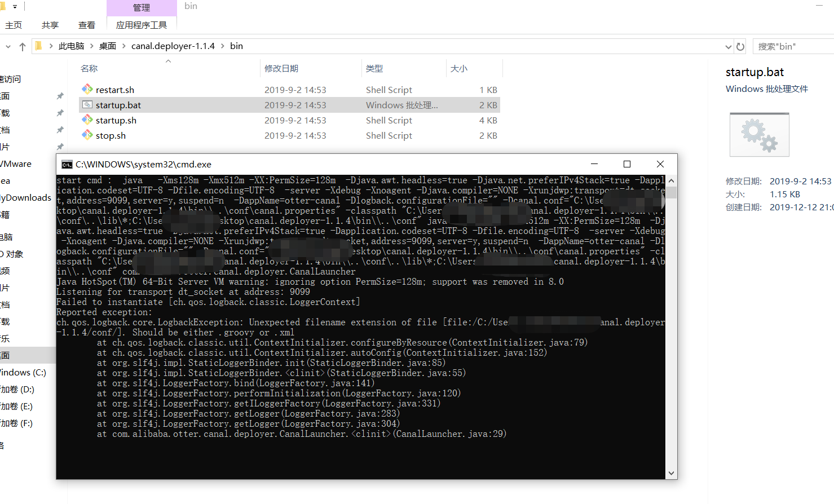Screen dimensions: 834x504
Task: Click 此电脑 in the breadcrumb path
Action: [71, 46]
